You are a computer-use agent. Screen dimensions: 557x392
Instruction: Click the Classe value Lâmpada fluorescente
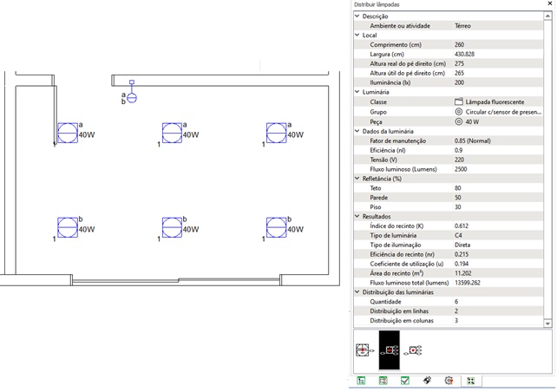495,101
